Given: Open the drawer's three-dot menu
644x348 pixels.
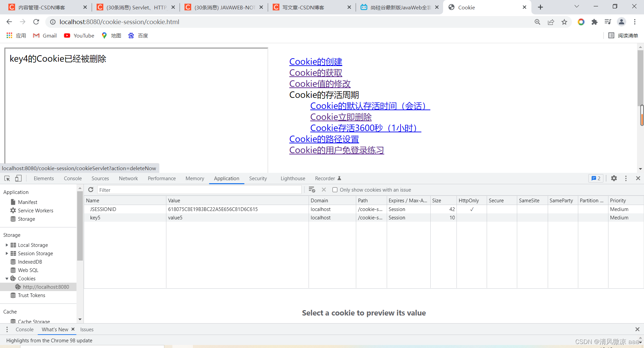Looking at the screenshot, I should (x=7, y=330).
